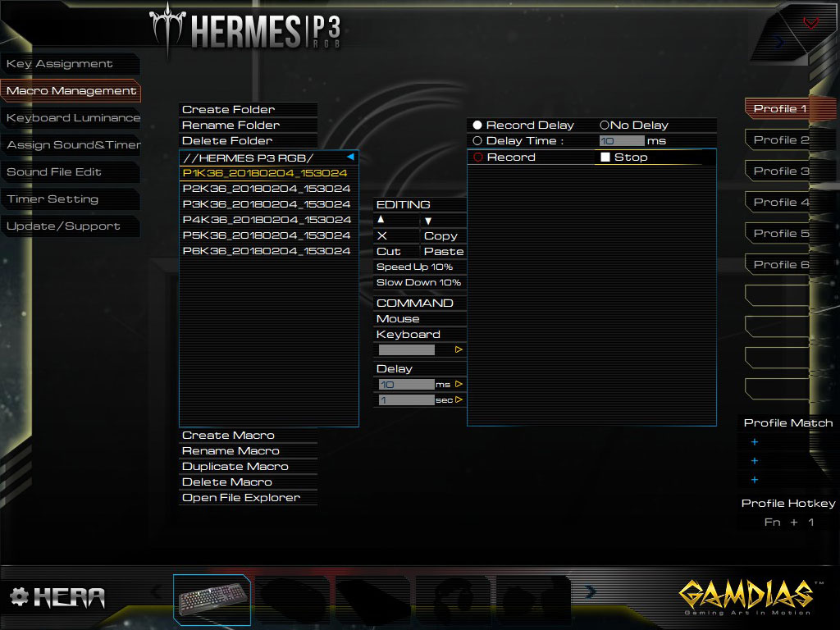Image resolution: width=840 pixels, height=630 pixels.
Task: Open the Key Assignment section
Action: pos(71,64)
